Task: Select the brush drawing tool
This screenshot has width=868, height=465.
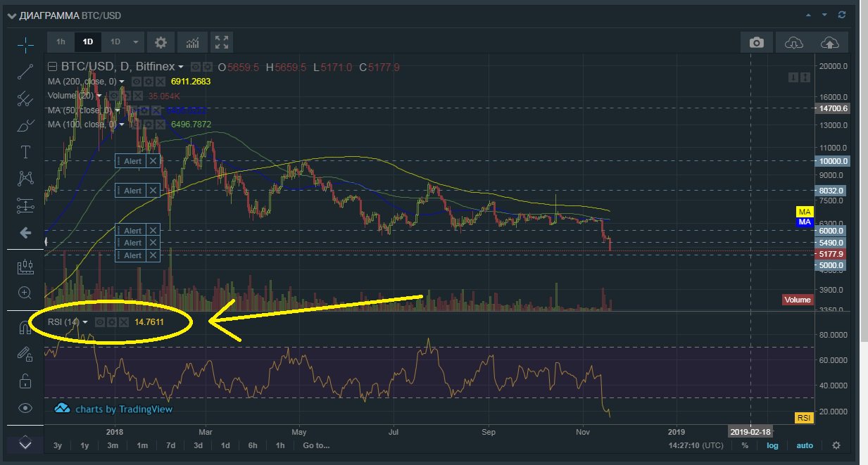Action: tap(25, 126)
